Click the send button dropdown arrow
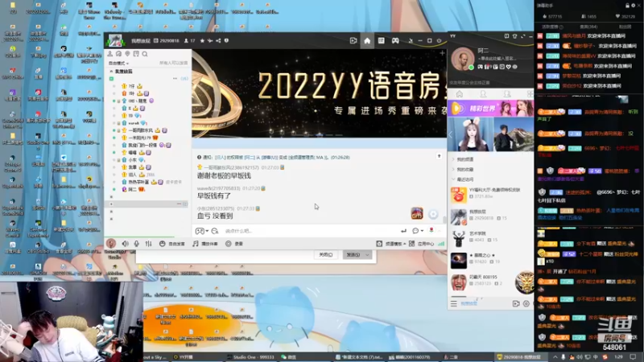 pos(367,255)
